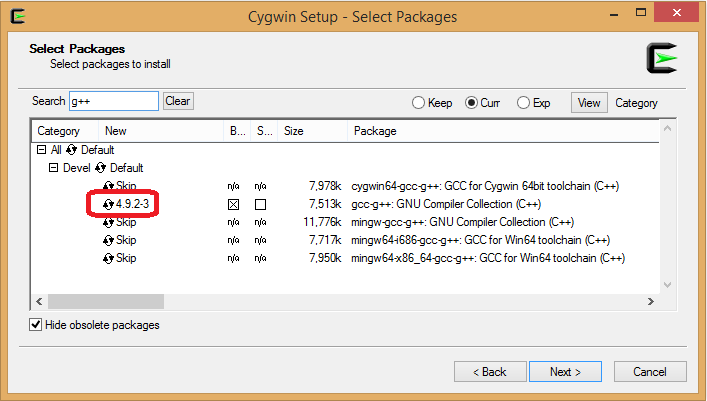Click cycle icon next to All Default
Image resolution: width=707 pixels, height=401 pixels.
pyautogui.click(x=72, y=149)
